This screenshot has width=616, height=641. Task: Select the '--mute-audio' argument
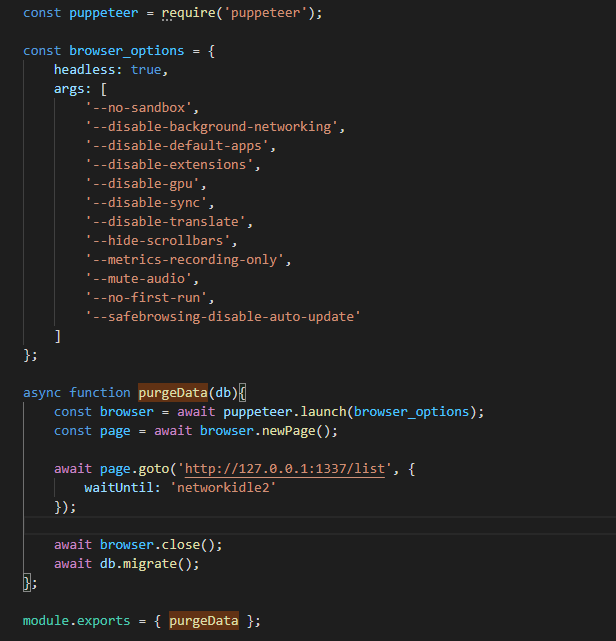tap(139, 279)
